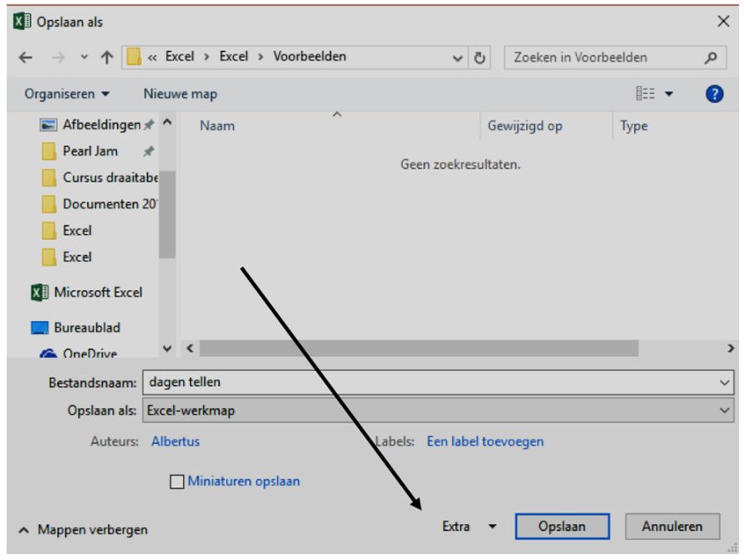Click the Annuleren button
Viewport: 745px width, 560px height.
[671, 527]
